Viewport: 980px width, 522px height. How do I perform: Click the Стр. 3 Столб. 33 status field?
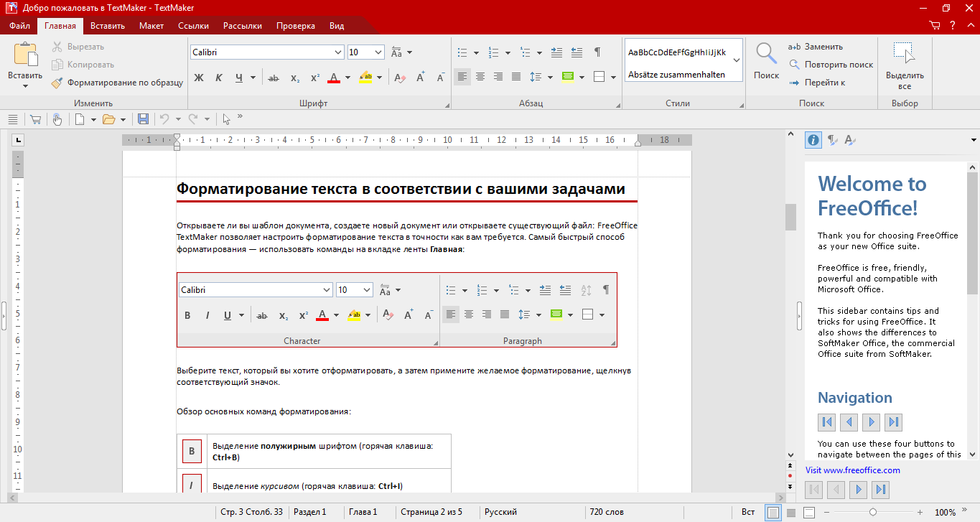(251, 512)
